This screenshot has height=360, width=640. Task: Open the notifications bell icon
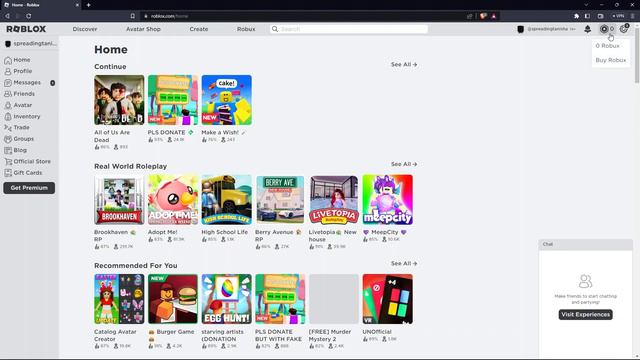point(587,29)
